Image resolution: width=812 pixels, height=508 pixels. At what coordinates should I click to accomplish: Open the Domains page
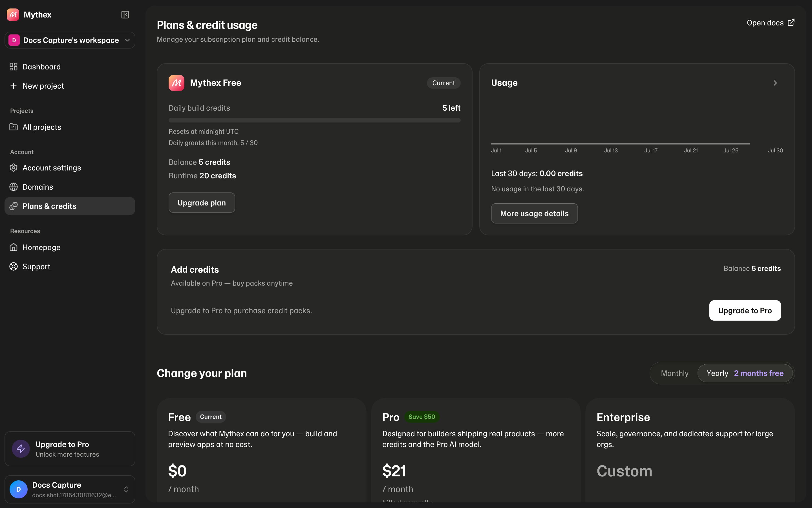tap(70, 187)
